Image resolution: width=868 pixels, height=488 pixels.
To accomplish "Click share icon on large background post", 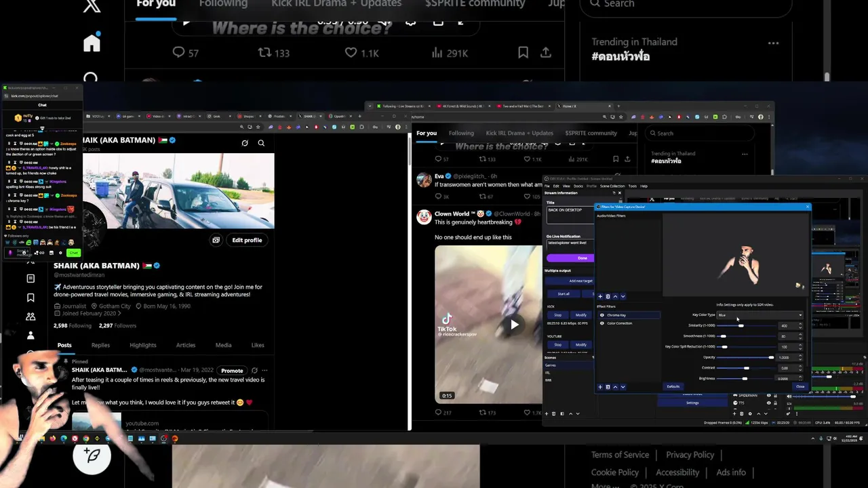I will 545,52.
